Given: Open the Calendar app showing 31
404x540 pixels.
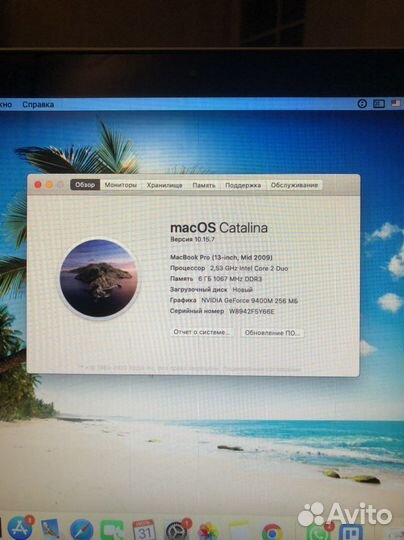Looking at the screenshot, I should click(144, 530).
